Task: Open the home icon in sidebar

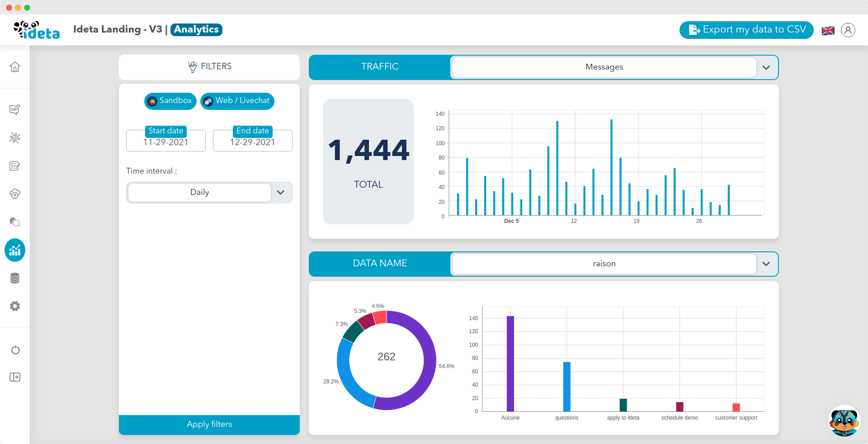Action: click(15, 67)
